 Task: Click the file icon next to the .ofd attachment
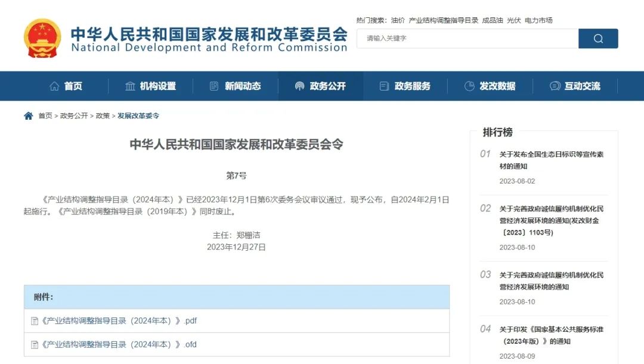35,345
